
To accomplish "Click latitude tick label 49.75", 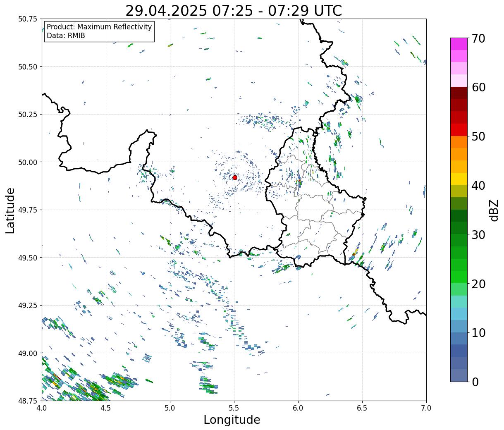I will coord(28,210).
